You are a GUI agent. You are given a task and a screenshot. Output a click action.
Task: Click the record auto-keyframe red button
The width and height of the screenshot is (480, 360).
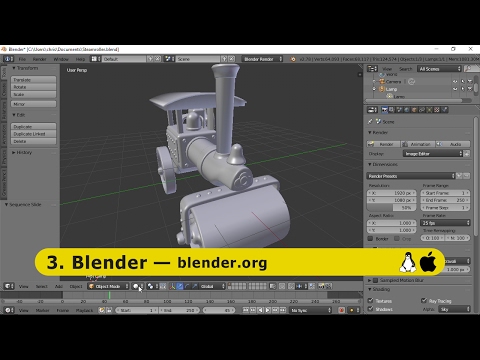pyautogui.click(x=341, y=310)
